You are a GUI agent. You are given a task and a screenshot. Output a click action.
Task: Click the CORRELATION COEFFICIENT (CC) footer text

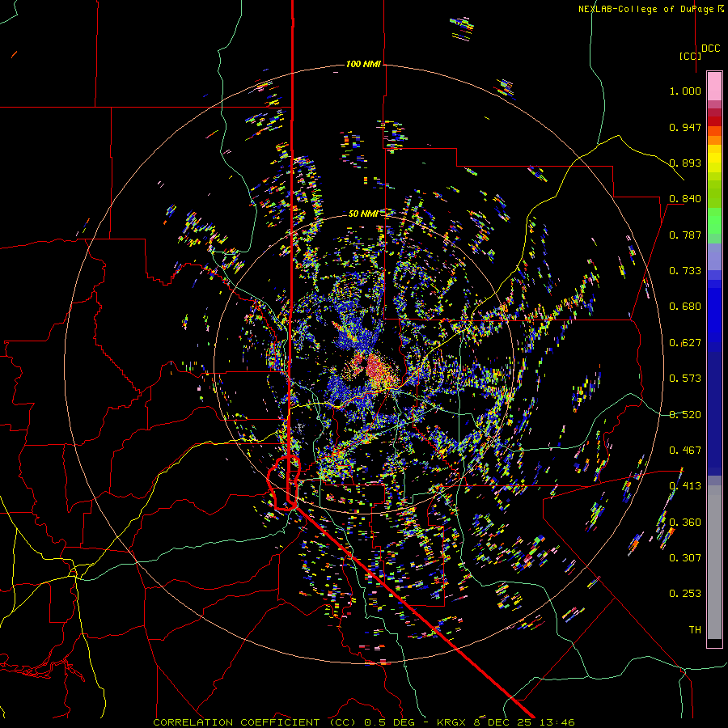(255, 722)
